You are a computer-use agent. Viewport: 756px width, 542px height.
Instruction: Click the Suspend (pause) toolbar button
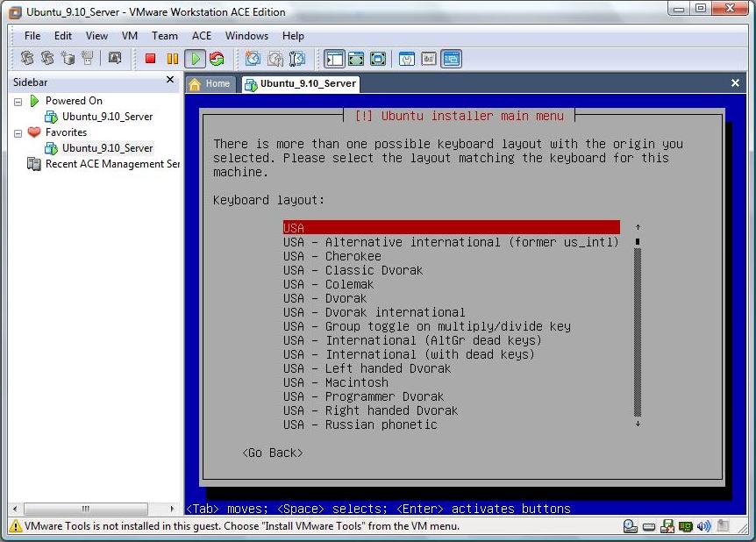172,59
